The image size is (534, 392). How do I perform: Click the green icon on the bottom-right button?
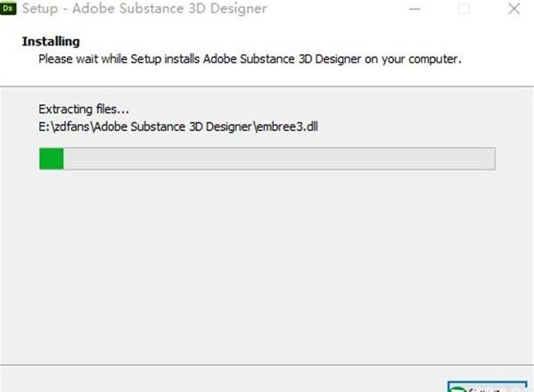pos(456,389)
